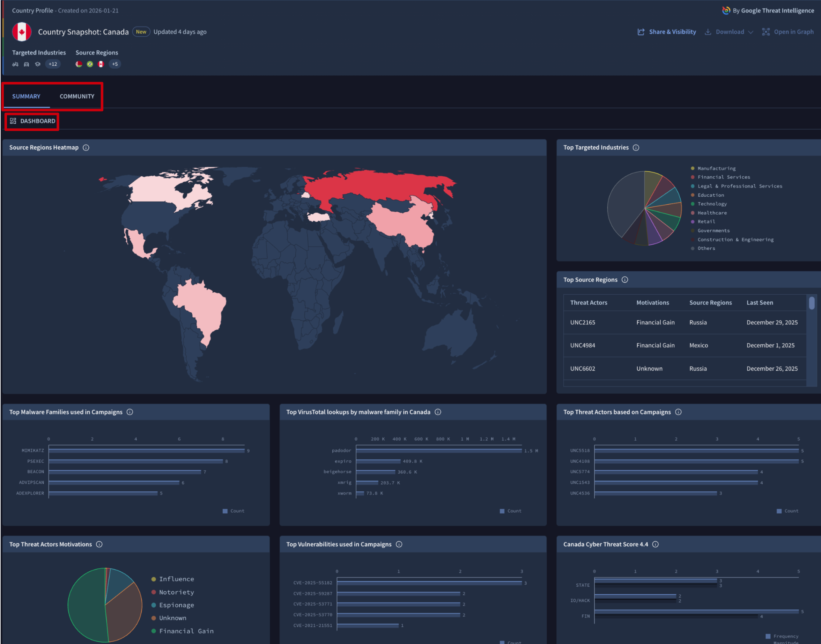
Task: Expand +12 more targeted industries badge
Action: point(53,64)
